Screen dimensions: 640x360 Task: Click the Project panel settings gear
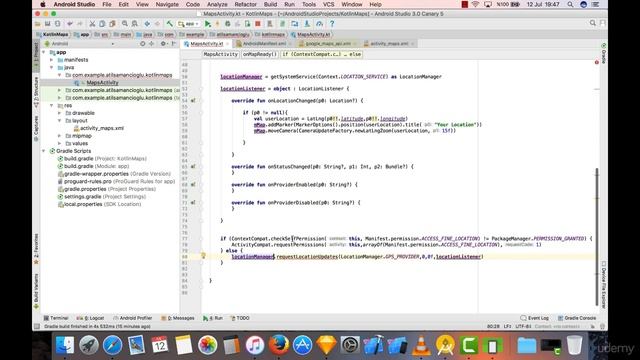coord(163,44)
